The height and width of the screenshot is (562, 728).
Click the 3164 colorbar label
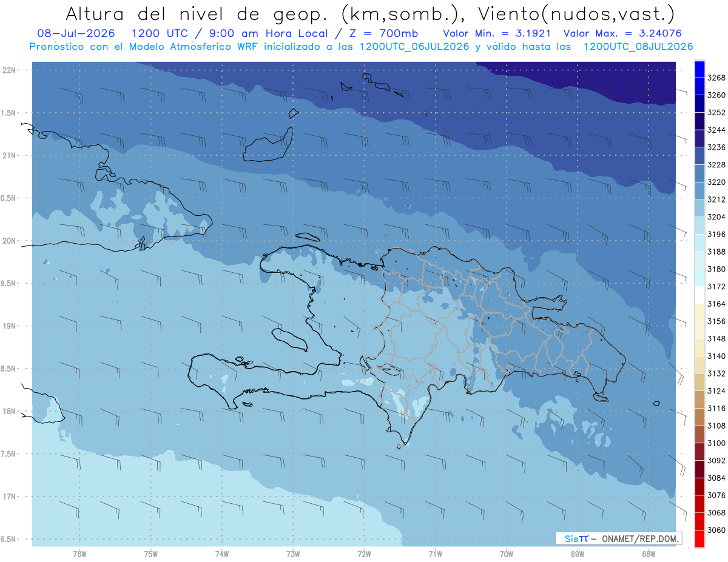[x=716, y=304]
